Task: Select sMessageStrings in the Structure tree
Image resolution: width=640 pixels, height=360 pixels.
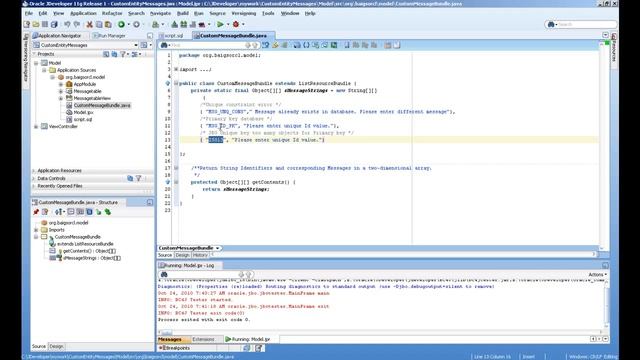Action: coord(92,258)
